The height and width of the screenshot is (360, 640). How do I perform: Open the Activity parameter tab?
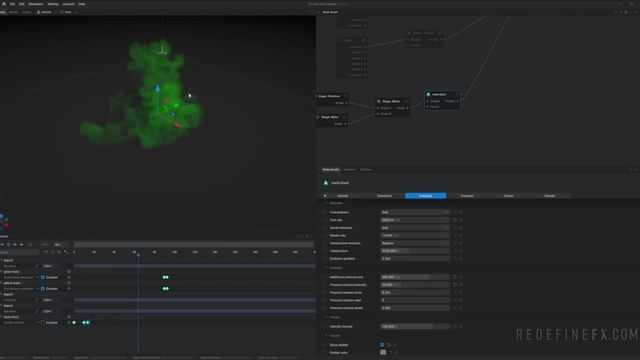pyautogui.click(x=343, y=196)
